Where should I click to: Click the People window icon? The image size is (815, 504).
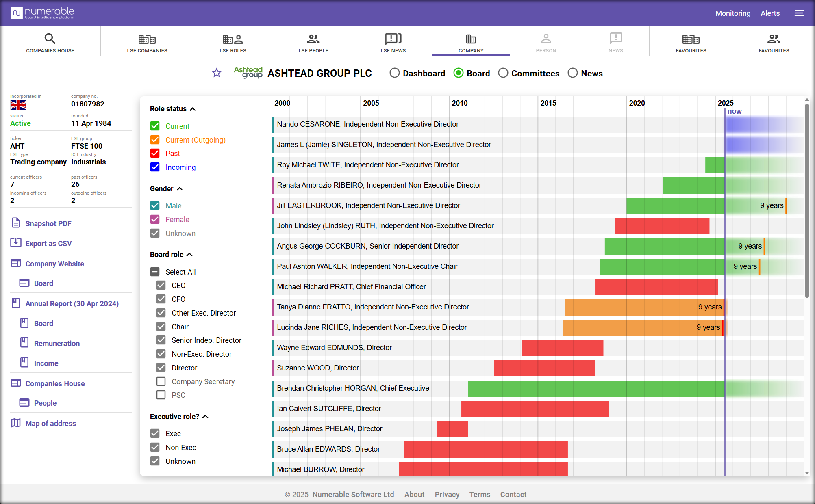(x=24, y=402)
